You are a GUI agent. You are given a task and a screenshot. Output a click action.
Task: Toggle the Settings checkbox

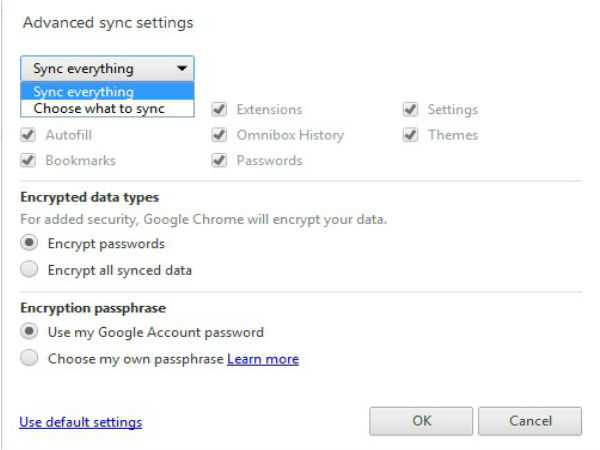point(410,109)
